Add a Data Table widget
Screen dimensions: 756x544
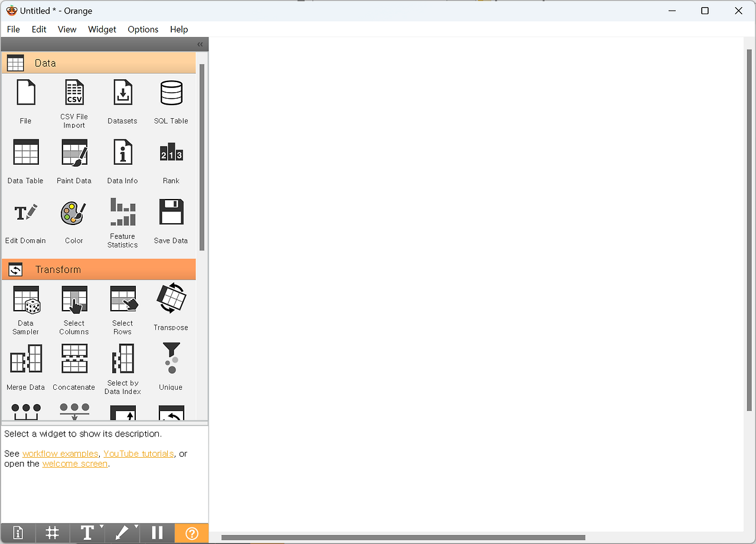click(26, 152)
